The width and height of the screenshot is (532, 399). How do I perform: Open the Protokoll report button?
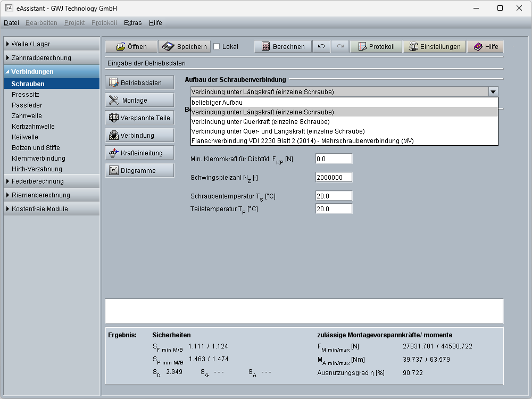(376, 47)
